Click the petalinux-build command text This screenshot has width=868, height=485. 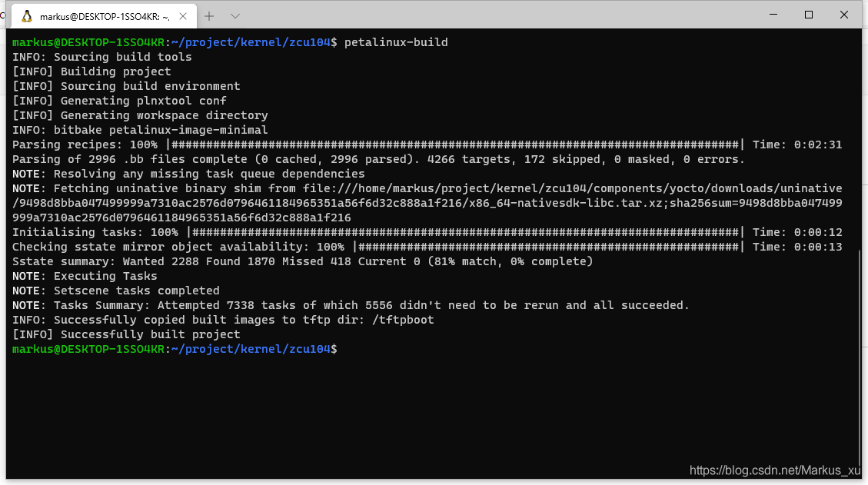[396, 42]
